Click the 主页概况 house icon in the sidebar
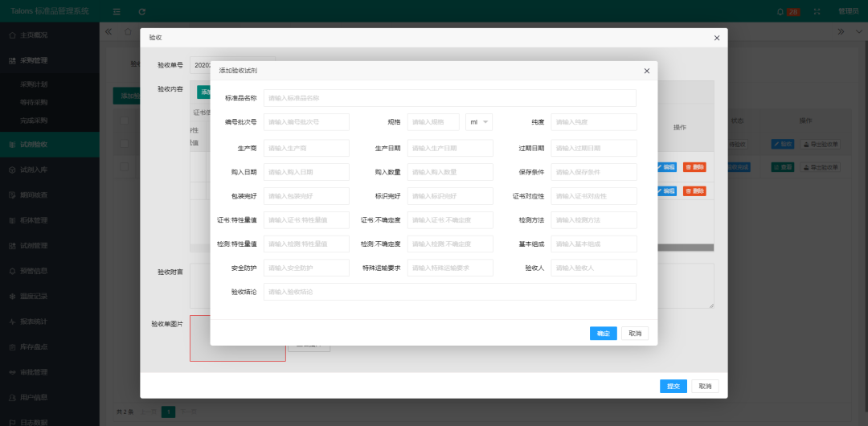Image resolution: width=868 pixels, height=426 pixels. 12,35
